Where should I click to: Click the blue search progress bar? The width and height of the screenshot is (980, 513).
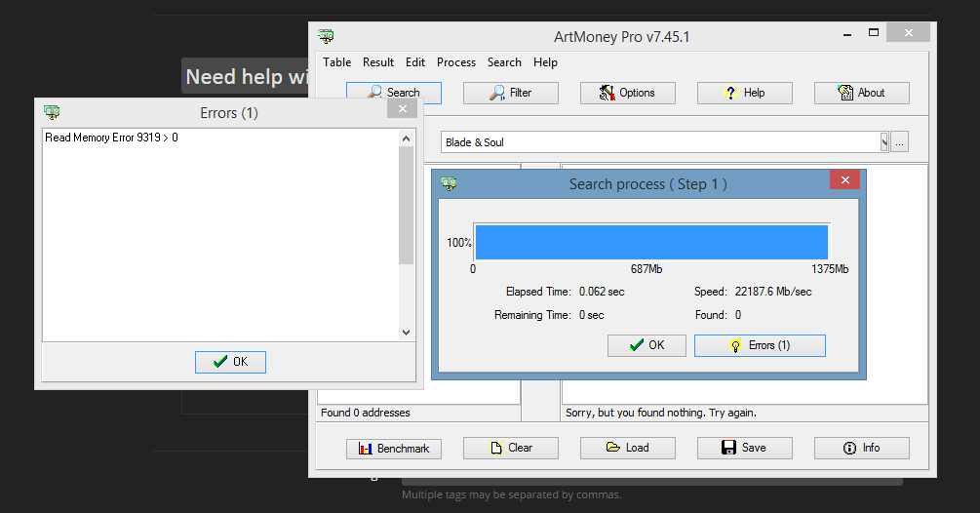pyautogui.click(x=650, y=242)
